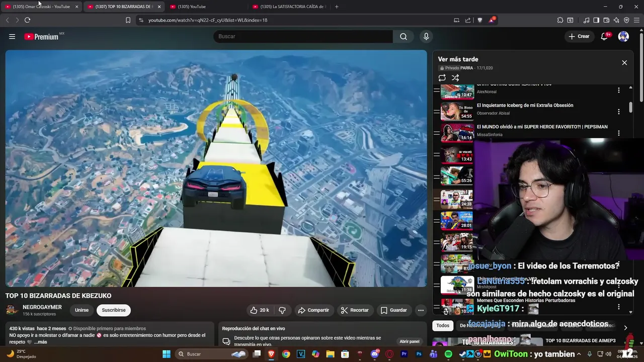Play the El Inquietante Iceberg thumbnail
Viewport: 644px width, 362px height.
coord(457,112)
